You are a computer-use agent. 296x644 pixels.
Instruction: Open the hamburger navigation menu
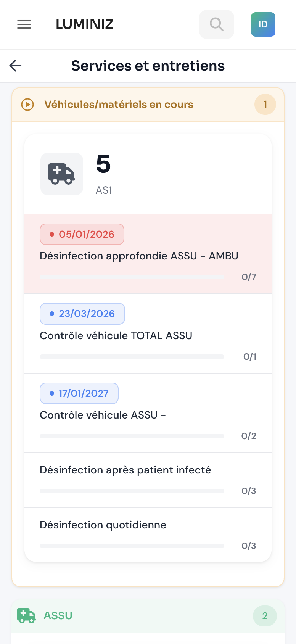24,24
